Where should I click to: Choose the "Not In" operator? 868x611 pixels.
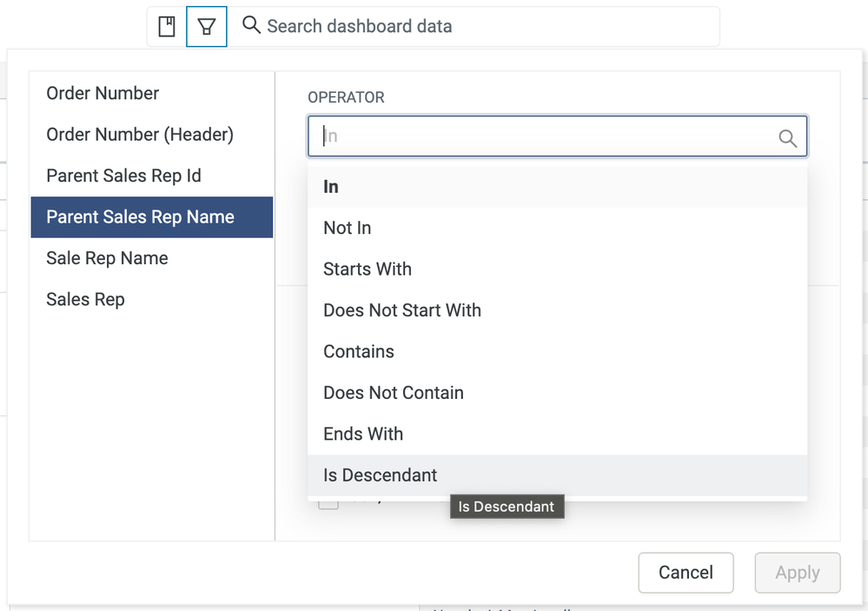tap(348, 228)
